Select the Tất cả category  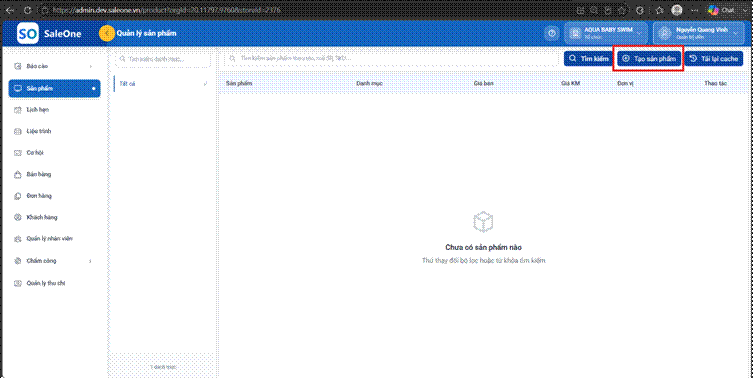tap(162, 84)
